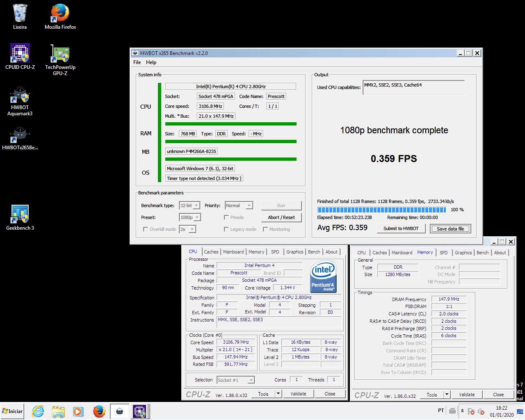Open the Overkill mode 2x dropdown
Viewport: 525px width, 420px height.
pos(187,229)
